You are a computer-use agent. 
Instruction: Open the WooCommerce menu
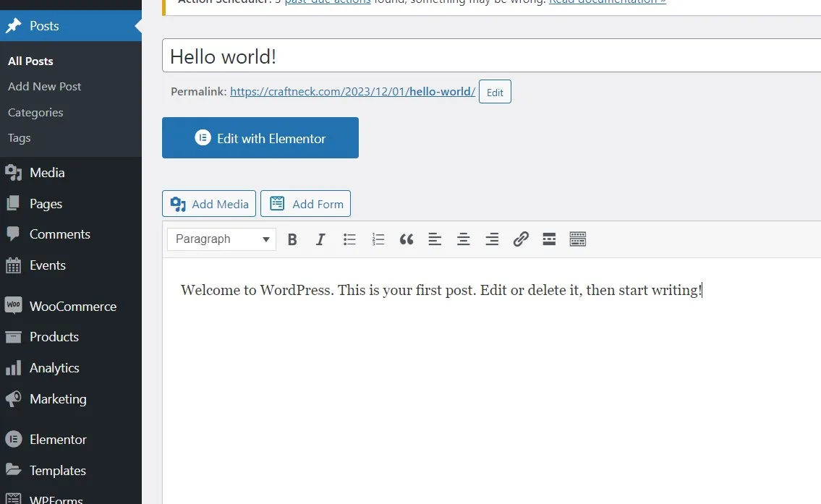pos(71,306)
